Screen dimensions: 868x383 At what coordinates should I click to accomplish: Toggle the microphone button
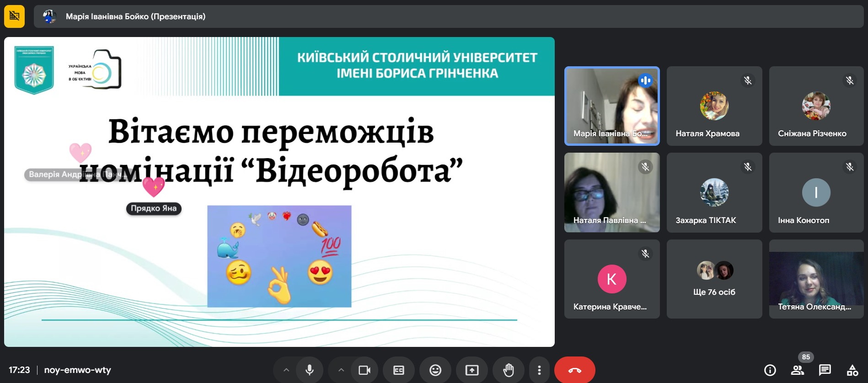click(x=310, y=370)
